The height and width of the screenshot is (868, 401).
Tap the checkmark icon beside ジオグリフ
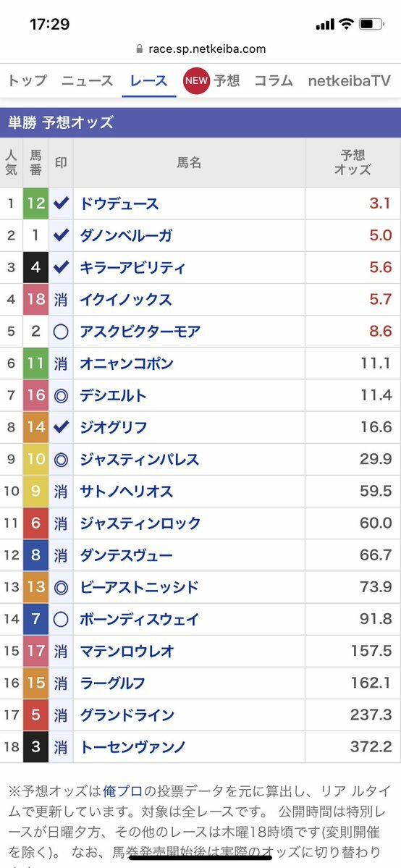(x=61, y=427)
